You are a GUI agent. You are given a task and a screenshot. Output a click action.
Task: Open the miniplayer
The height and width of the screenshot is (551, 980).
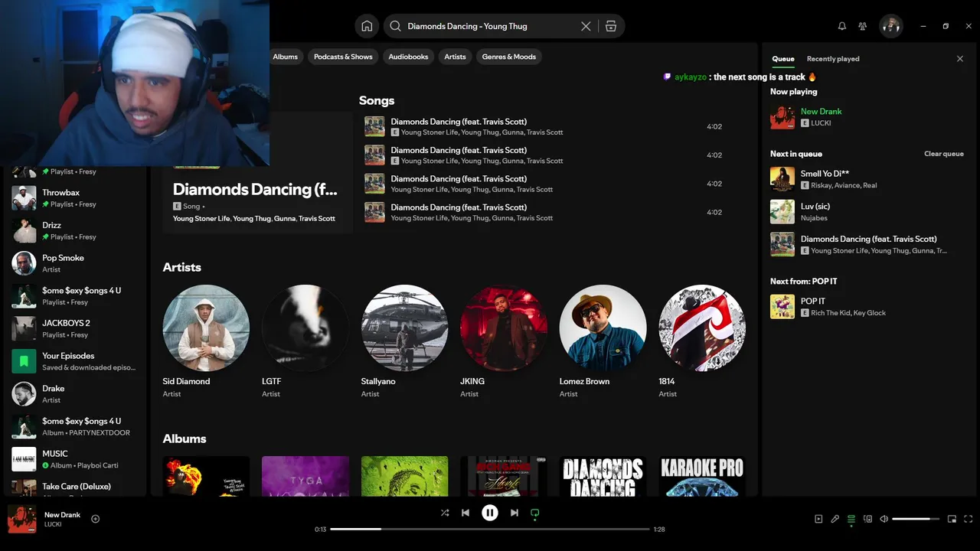(x=952, y=519)
